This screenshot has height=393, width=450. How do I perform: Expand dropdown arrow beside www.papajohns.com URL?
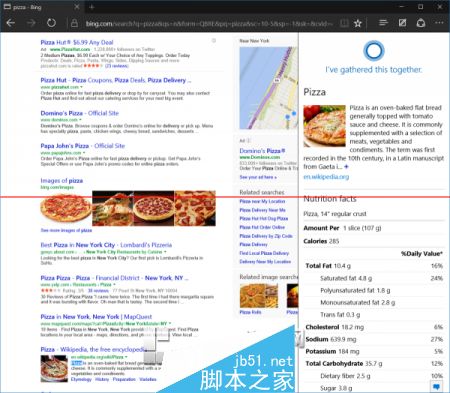click(84, 153)
